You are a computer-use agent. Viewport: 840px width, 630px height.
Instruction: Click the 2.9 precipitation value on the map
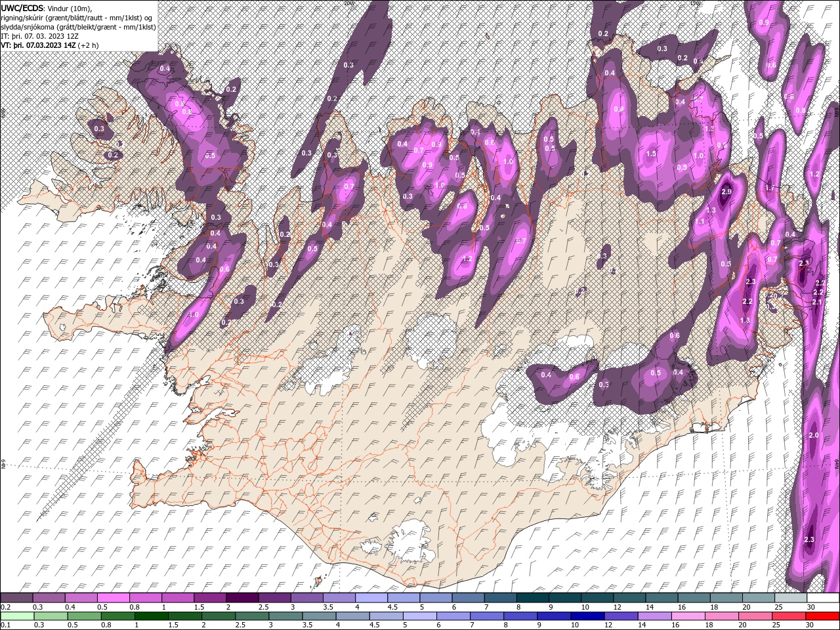click(726, 192)
